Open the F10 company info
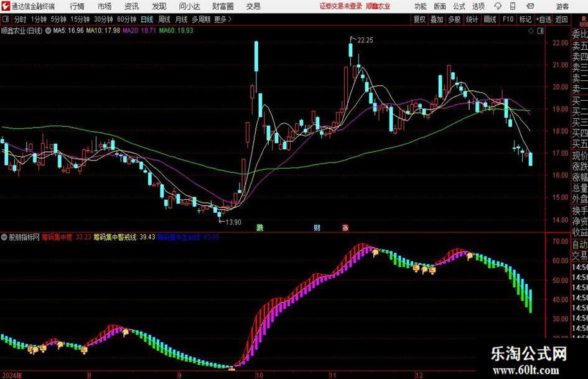Viewport: 588px width, 379px height. (508, 19)
